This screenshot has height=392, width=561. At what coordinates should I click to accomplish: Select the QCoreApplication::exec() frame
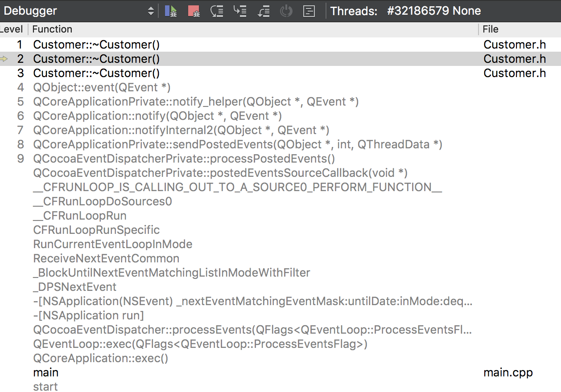[x=100, y=358]
